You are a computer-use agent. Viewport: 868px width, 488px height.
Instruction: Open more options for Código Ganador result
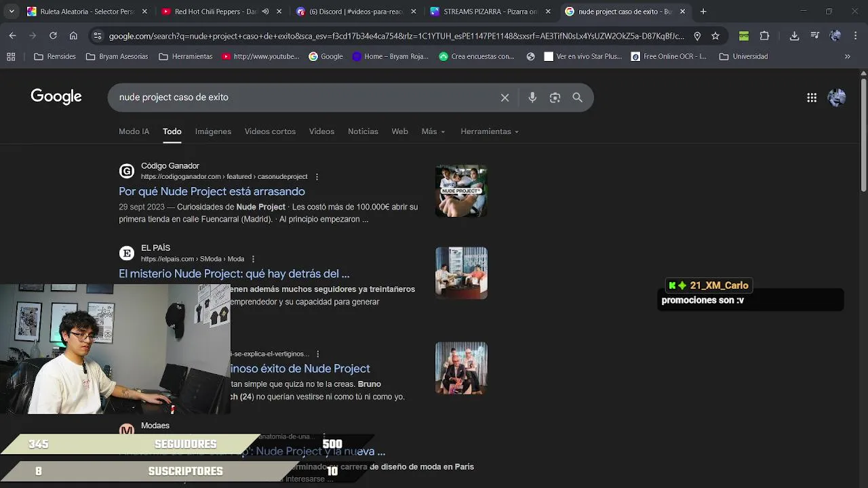[x=317, y=177]
